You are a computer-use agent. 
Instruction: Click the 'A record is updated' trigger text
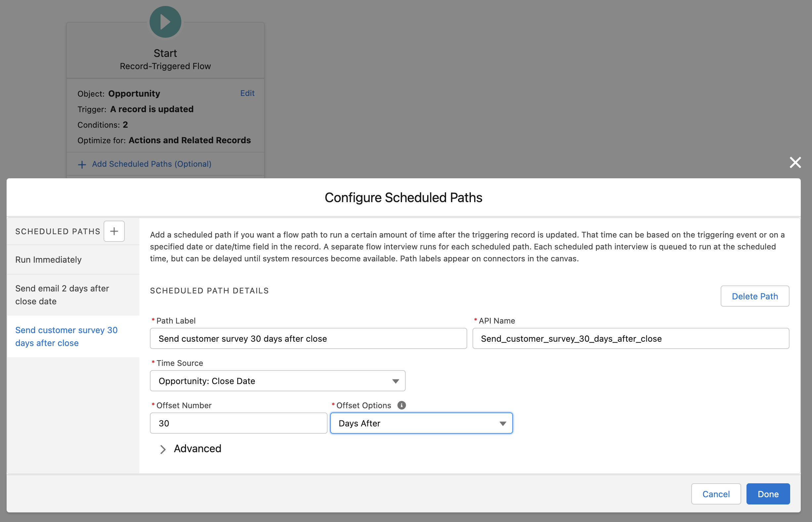(x=152, y=109)
